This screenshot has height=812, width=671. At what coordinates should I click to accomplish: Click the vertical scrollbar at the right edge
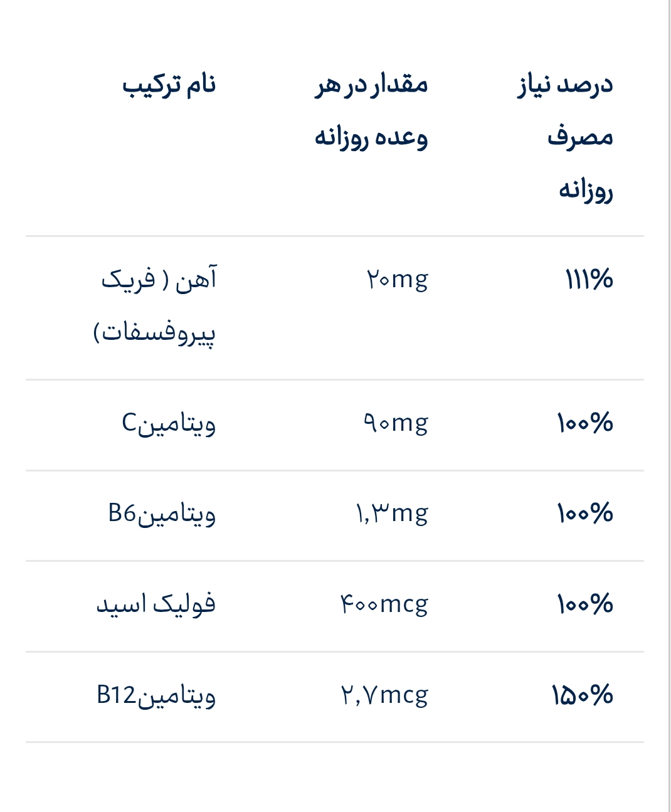tap(667, 406)
